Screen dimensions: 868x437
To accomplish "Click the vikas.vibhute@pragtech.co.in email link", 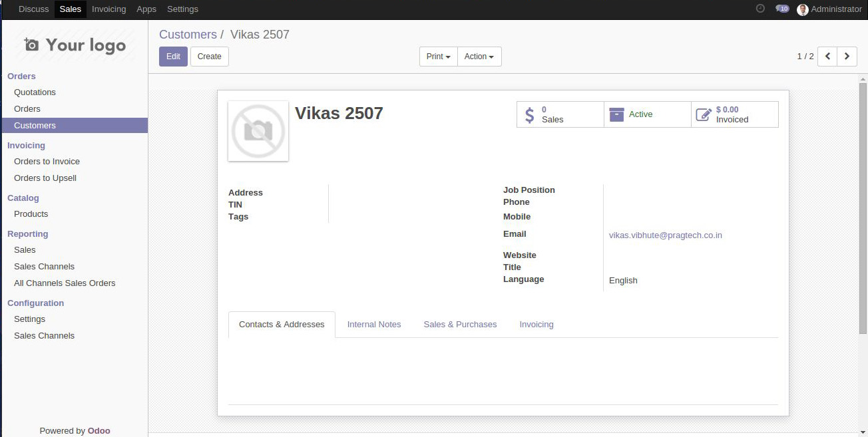I will point(666,235).
